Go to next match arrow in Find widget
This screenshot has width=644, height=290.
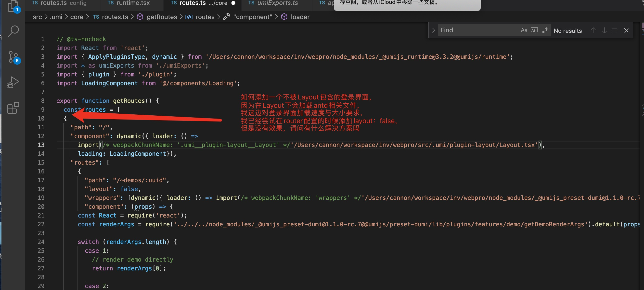pos(605,30)
